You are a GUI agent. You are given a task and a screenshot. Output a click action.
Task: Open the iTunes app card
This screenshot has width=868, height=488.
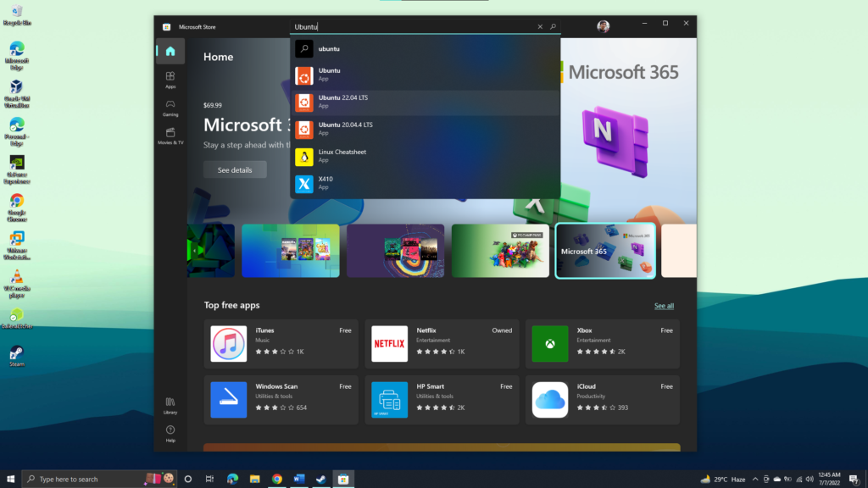click(281, 344)
